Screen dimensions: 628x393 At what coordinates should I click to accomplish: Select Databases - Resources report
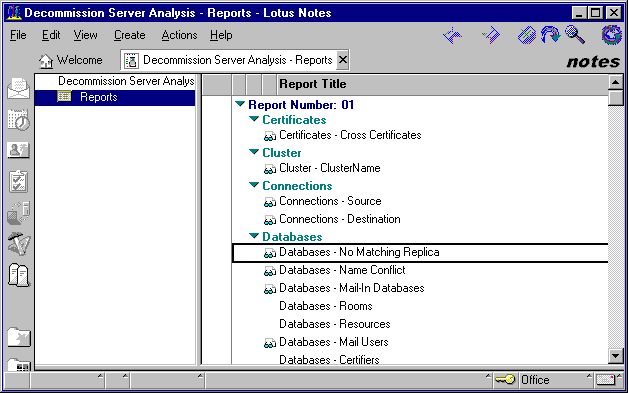pyautogui.click(x=335, y=324)
